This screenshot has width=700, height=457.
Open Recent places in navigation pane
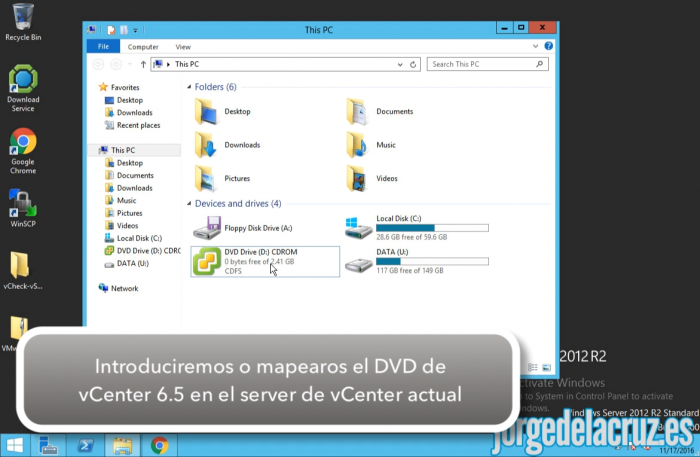(x=138, y=125)
